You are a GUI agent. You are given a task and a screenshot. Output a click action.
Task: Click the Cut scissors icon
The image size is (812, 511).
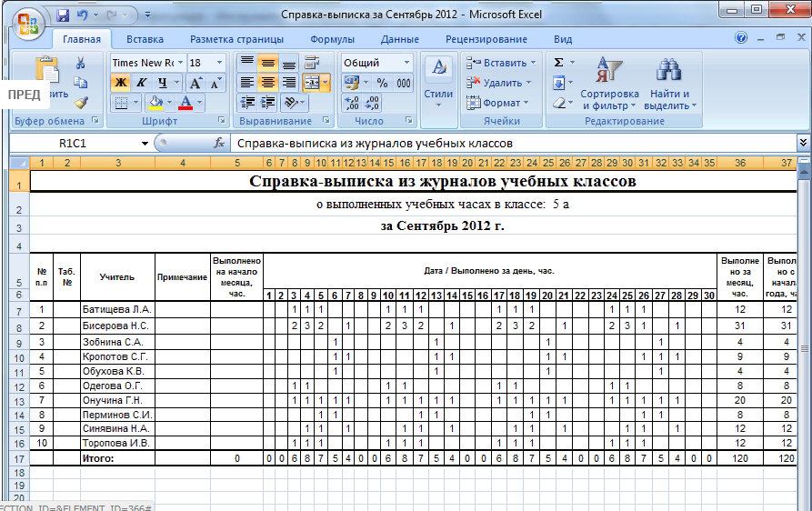(80, 63)
